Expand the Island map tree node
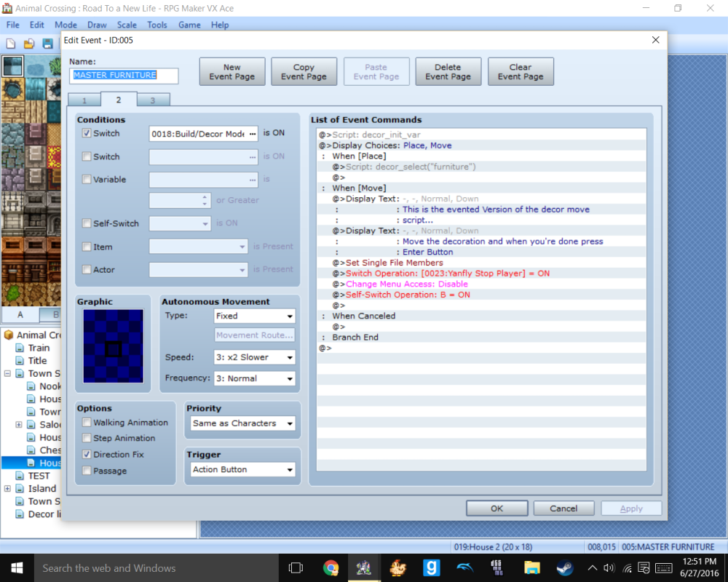Screen dimensions: 728x582 7,488
